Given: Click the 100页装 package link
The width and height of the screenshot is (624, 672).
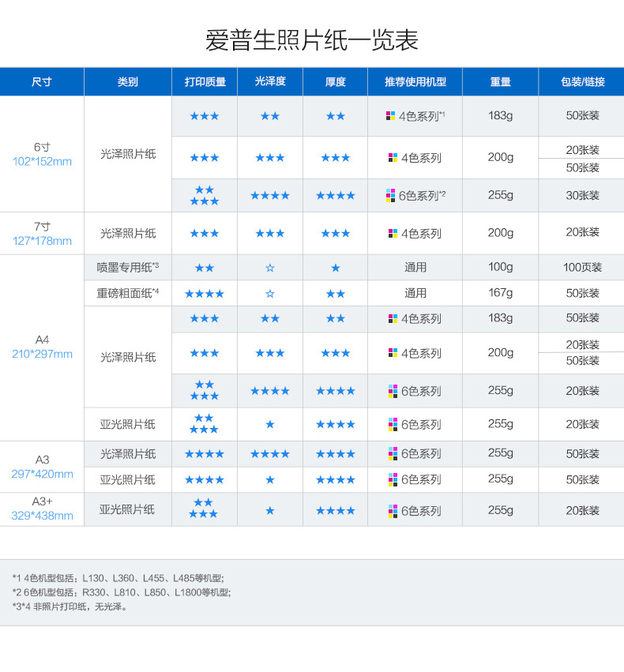Looking at the screenshot, I should pyautogui.click(x=582, y=268).
